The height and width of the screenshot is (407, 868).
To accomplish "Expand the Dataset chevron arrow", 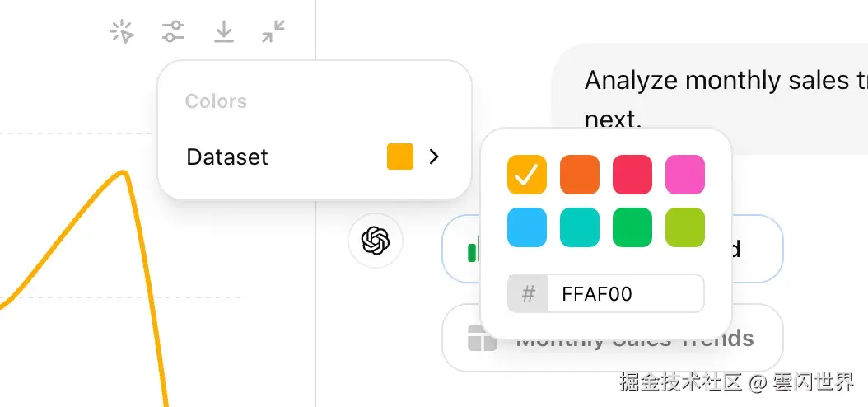I will 435,157.
